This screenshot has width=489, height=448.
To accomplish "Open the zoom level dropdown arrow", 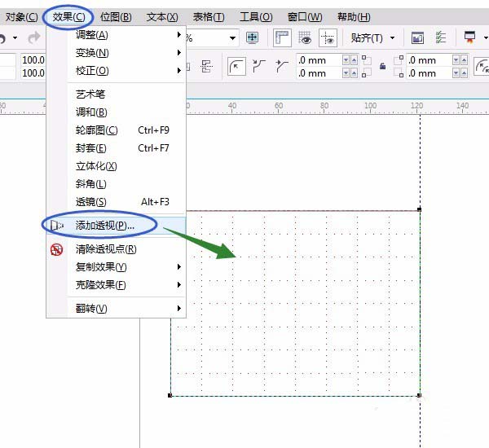I will tap(232, 38).
